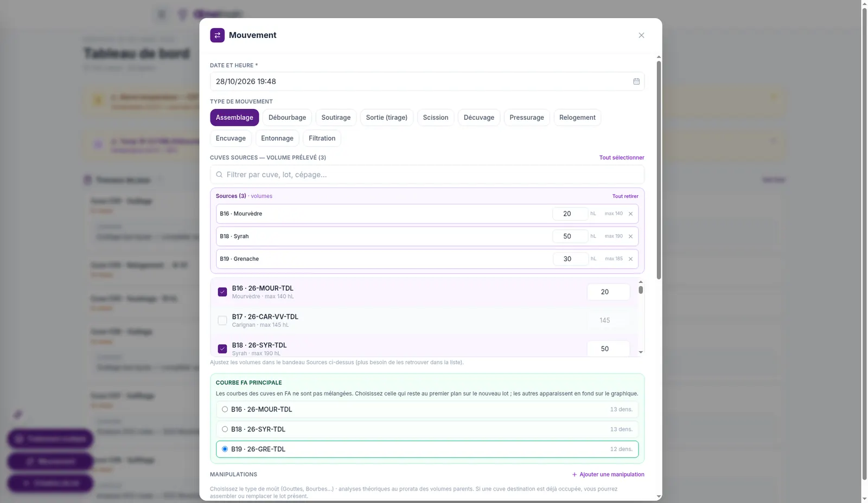
Task: Click the cuve list scroll up arrow
Action: point(641,282)
